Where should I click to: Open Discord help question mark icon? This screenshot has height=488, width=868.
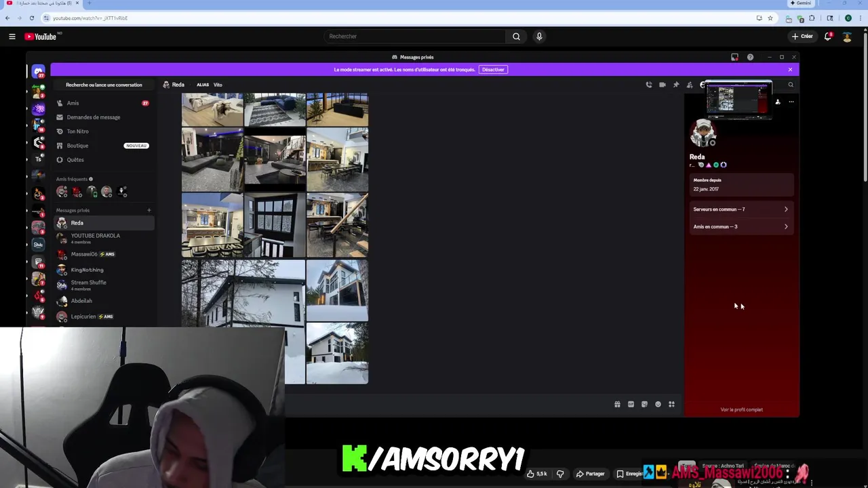tap(750, 57)
